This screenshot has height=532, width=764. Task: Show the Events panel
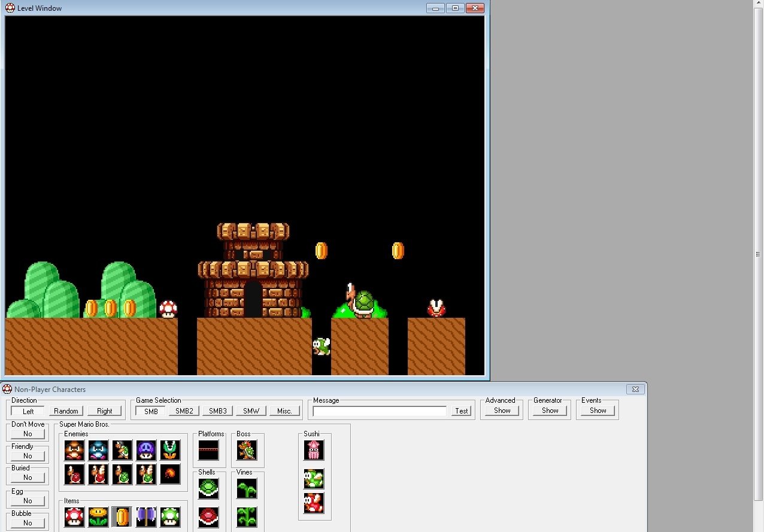click(x=598, y=411)
